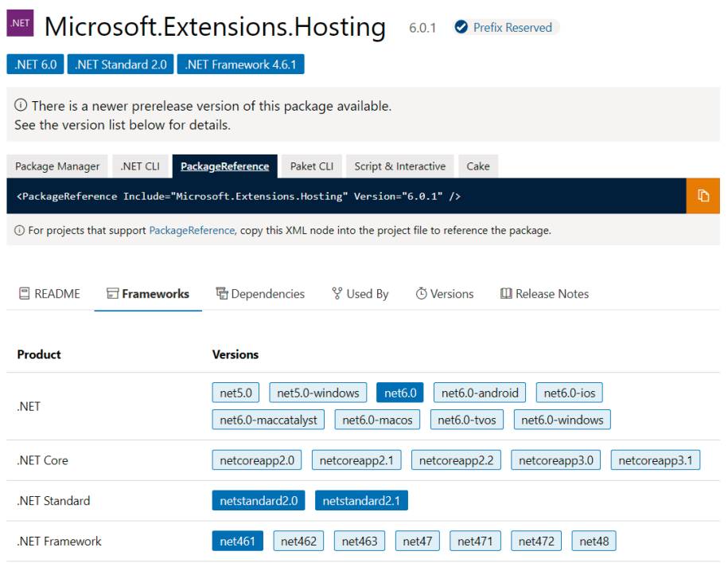728x563 pixels.
Task: Click the net6.0-macos badge
Action: click(377, 420)
